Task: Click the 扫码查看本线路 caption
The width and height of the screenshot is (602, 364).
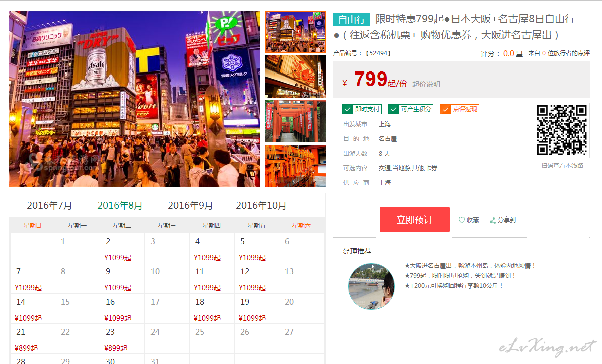Action: coord(562,166)
